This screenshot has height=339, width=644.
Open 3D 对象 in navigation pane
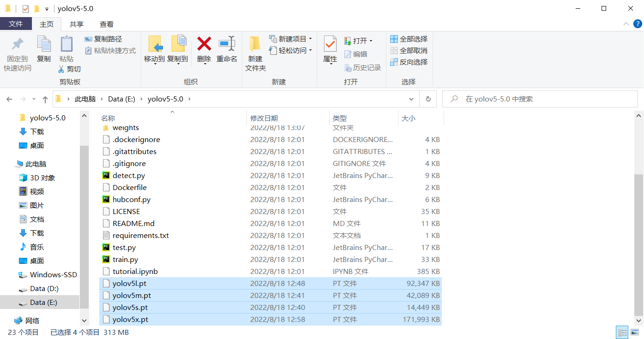pos(42,178)
